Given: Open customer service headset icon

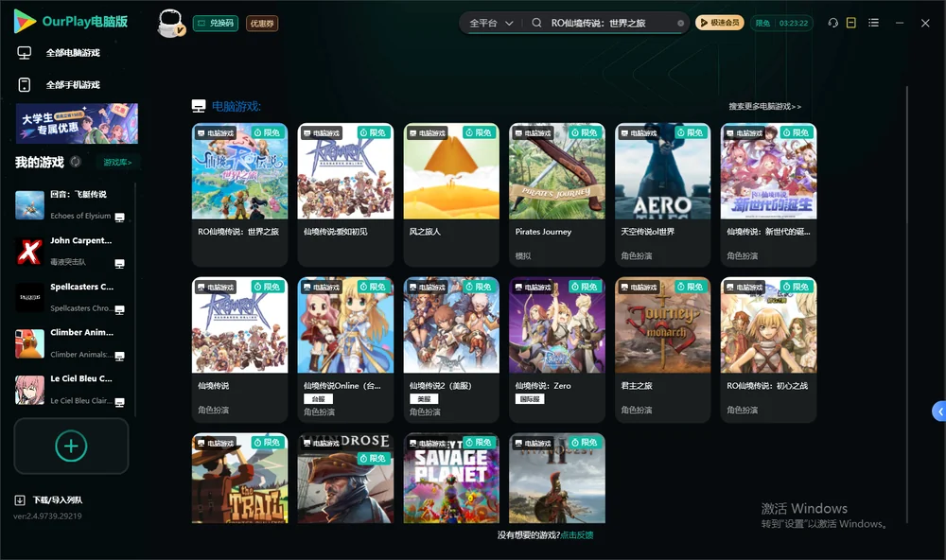Looking at the screenshot, I should click(833, 23).
